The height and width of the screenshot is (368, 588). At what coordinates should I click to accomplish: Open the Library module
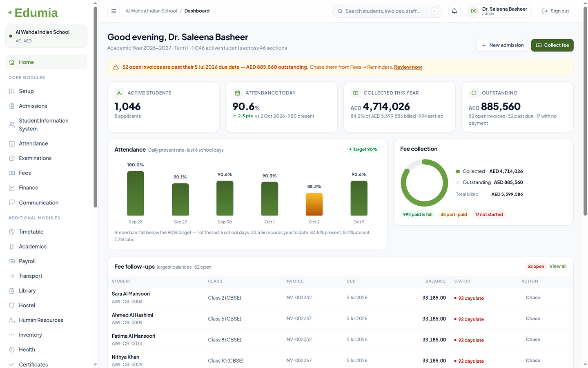[x=46, y=291]
